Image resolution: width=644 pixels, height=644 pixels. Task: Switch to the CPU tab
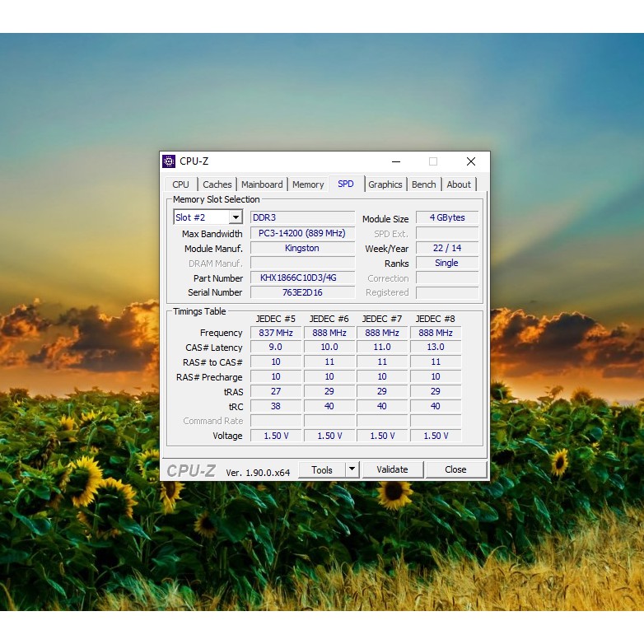pyautogui.click(x=181, y=184)
